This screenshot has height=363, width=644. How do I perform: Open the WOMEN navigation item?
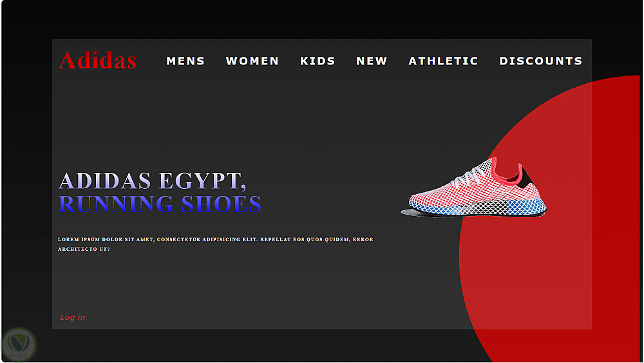pos(252,61)
